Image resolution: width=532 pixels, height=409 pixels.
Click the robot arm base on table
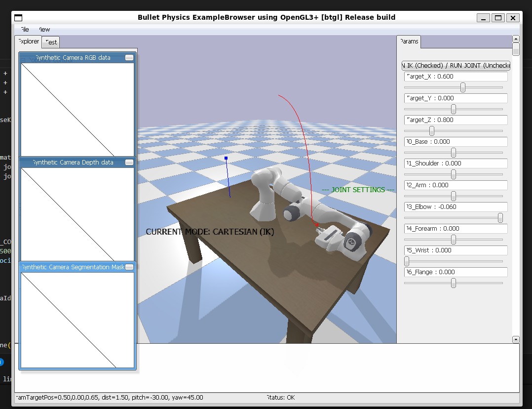coord(263,211)
